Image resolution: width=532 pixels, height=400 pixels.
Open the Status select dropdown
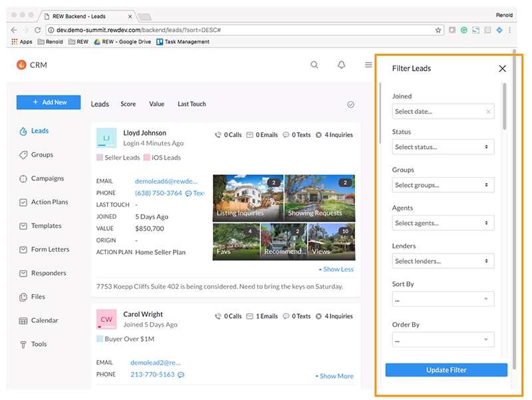(x=443, y=147)
